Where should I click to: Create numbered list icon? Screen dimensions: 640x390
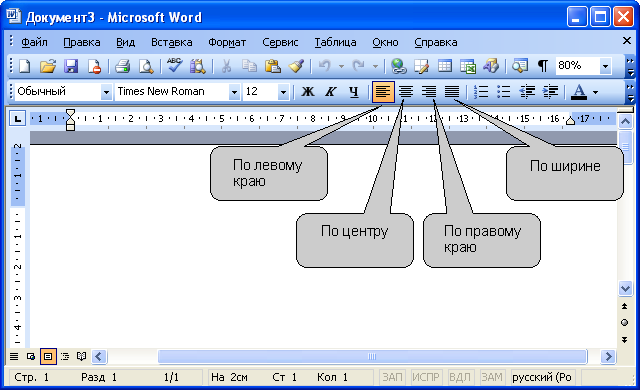click(481, 91)
